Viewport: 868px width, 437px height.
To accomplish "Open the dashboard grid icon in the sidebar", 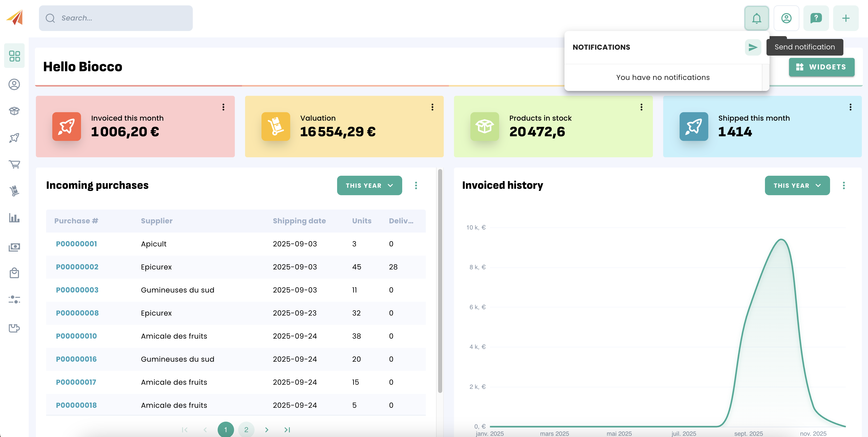I will (x=15, y=56).
